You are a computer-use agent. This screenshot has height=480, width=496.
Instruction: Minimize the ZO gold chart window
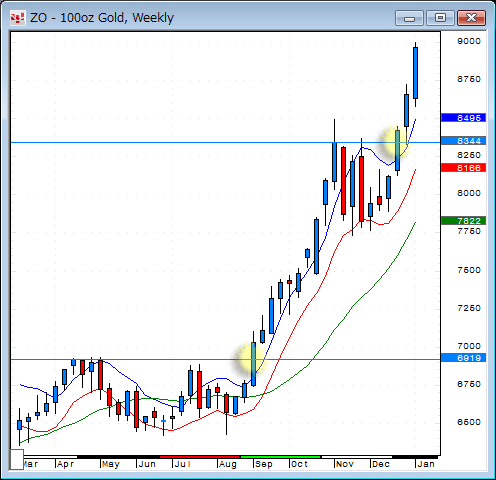pyautogui.click(x=409, y=18)
